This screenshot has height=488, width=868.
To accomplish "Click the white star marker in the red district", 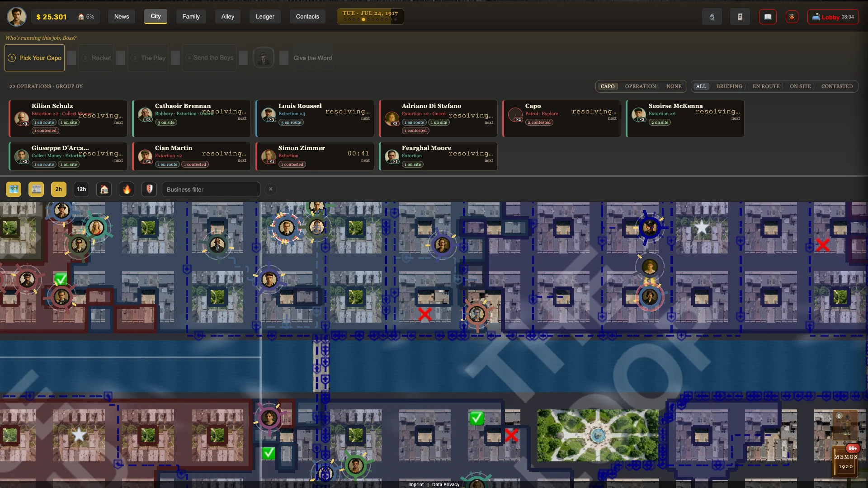I will click(79, 435).
